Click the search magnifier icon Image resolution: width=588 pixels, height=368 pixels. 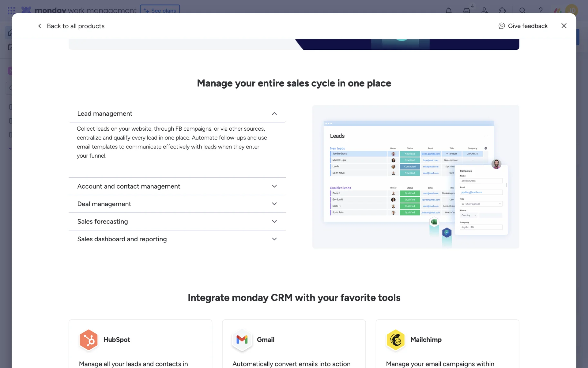point(522,10)
